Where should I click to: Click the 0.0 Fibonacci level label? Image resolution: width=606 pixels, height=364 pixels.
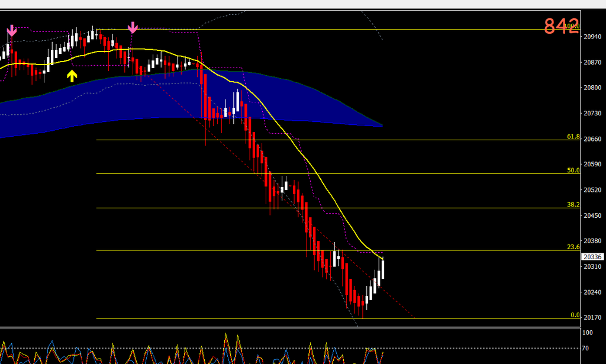[x=575, y=315]
